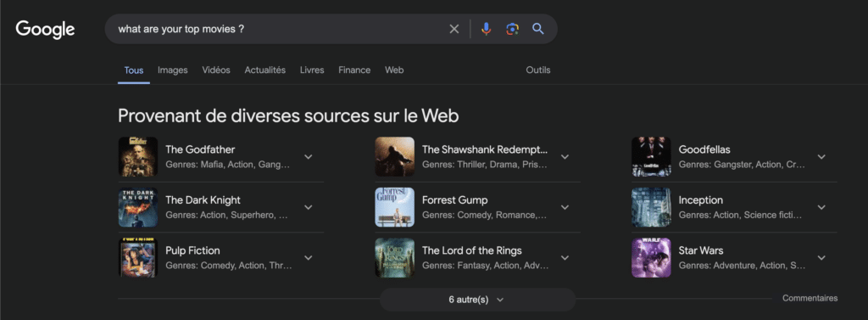
Task: Select the Tous tab
Action: (133, 70)
